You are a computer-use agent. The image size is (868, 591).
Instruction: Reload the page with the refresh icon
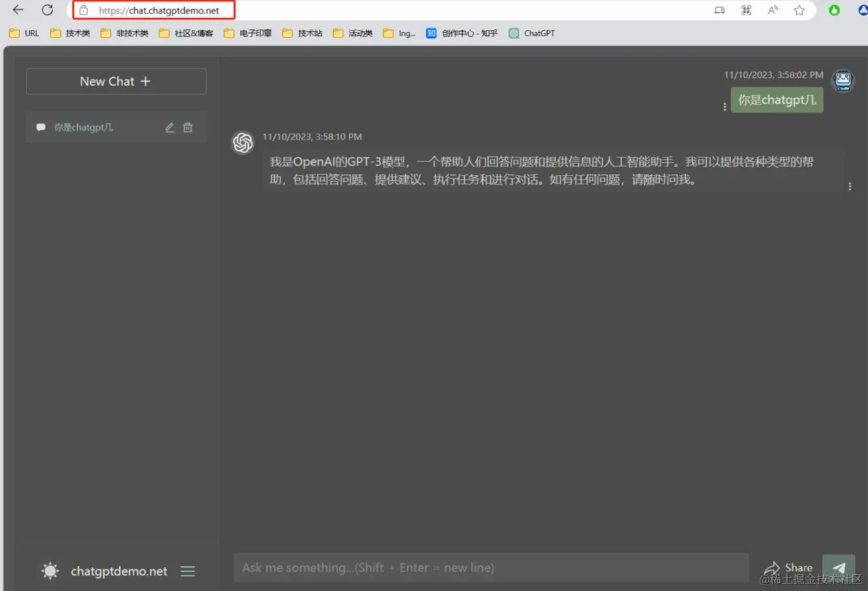47,10
